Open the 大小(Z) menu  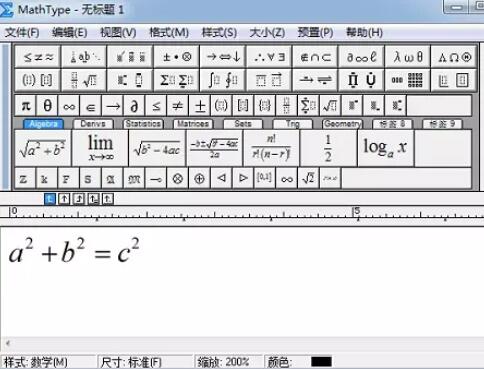click(x=267, y=32)
